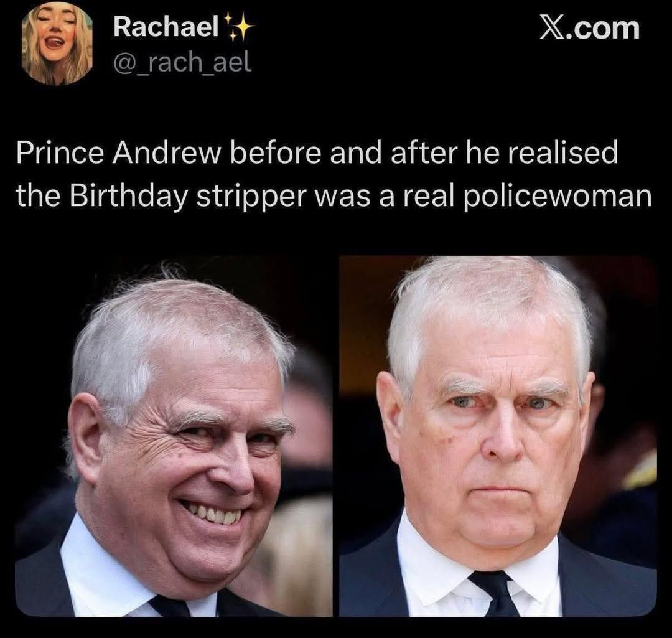Open the display name Rachael
Screen dimensions: 672x638
[166, 26]
